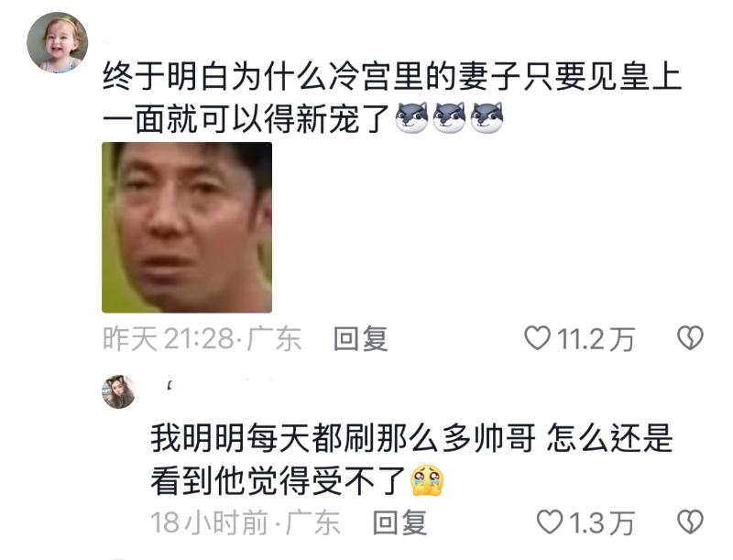The image size is (733, 560).
Task: Like the first comment with heart icon
Action: [537, 338]
